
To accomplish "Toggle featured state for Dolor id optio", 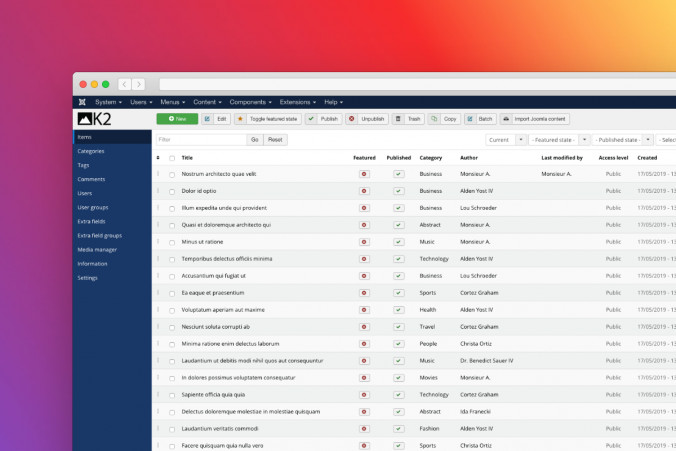I will (x=364, y=191).
